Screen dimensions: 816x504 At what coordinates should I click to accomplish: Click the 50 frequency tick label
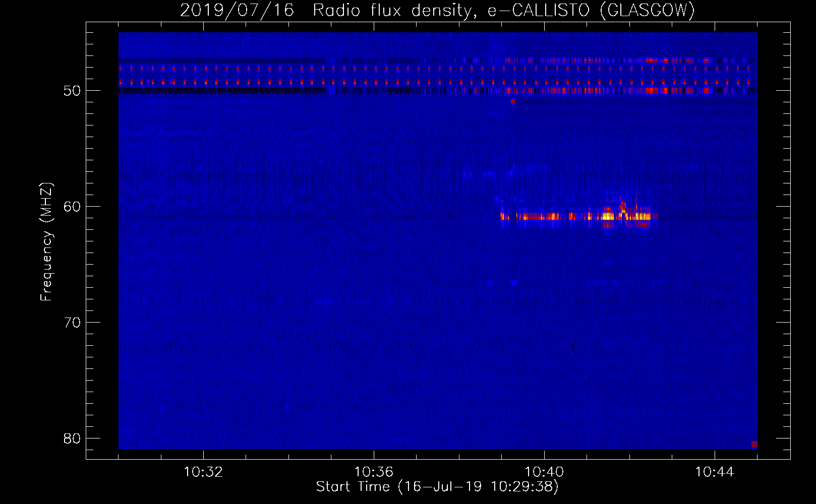(72, 91)
